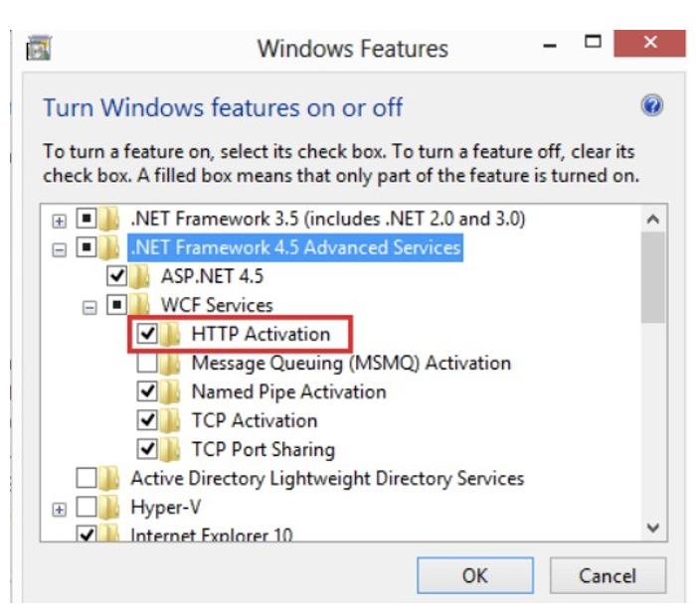Click the 'Turn Windows features on or off' heading
The height and width of the screenshot is (616, 696).
[x=223, y=107]
